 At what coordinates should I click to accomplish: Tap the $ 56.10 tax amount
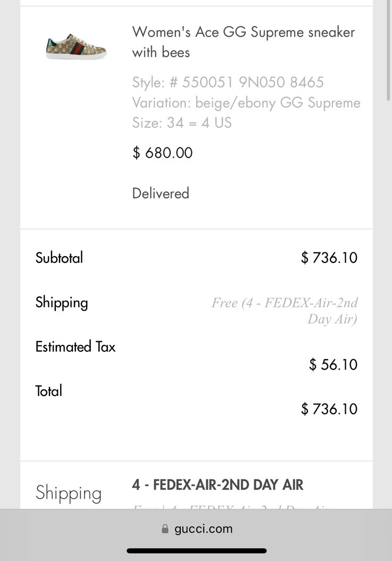pos(333,365)
